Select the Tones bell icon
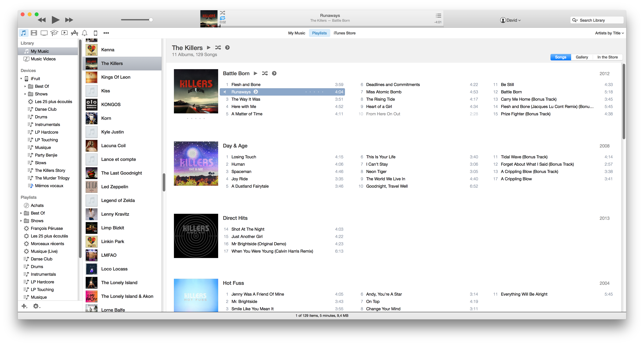The image size is (644, 345). click(85, 33)
